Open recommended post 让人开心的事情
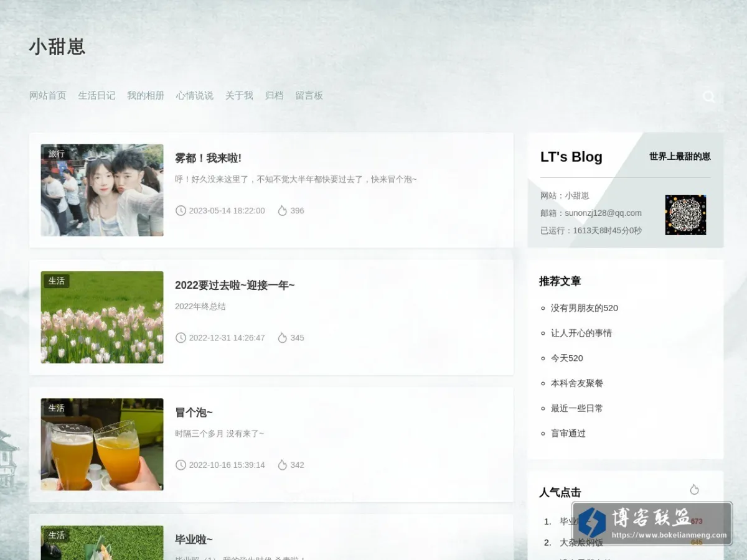Image resolution: width=747 pixels, height=560 pixels. pos(581,333)
